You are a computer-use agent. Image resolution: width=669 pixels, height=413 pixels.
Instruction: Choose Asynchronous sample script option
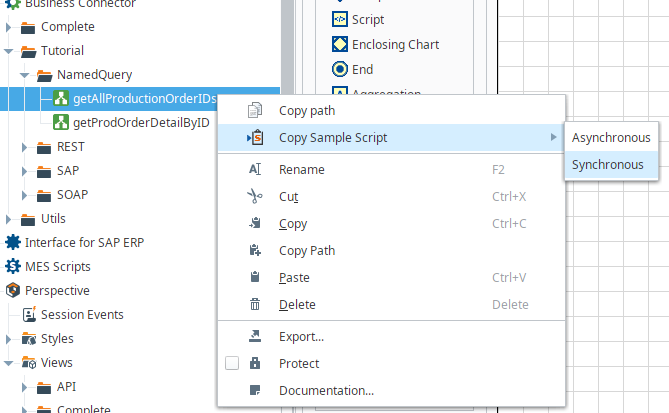pos(610,138)
